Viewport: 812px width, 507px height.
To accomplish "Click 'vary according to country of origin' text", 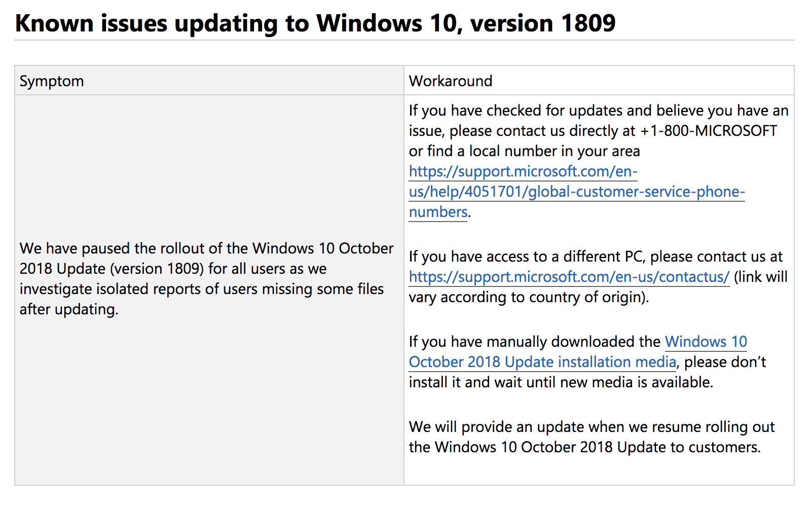I will point(528,297).
